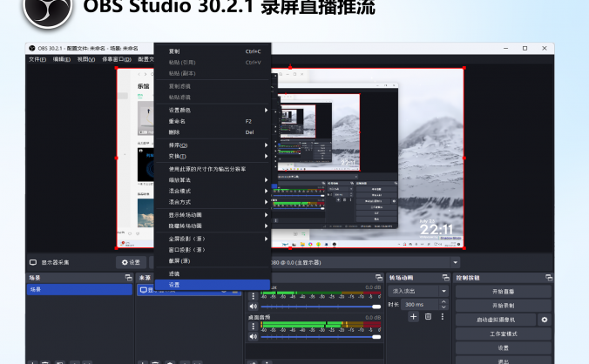Open the transition properties three-dot menu
The image size is (589, 364).
point(443,317)
